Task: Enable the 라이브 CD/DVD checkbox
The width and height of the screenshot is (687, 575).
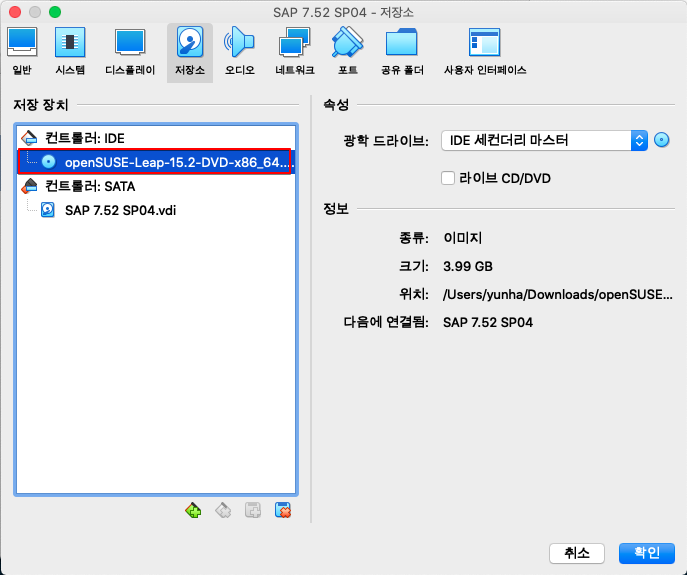Action: (448, 178)
